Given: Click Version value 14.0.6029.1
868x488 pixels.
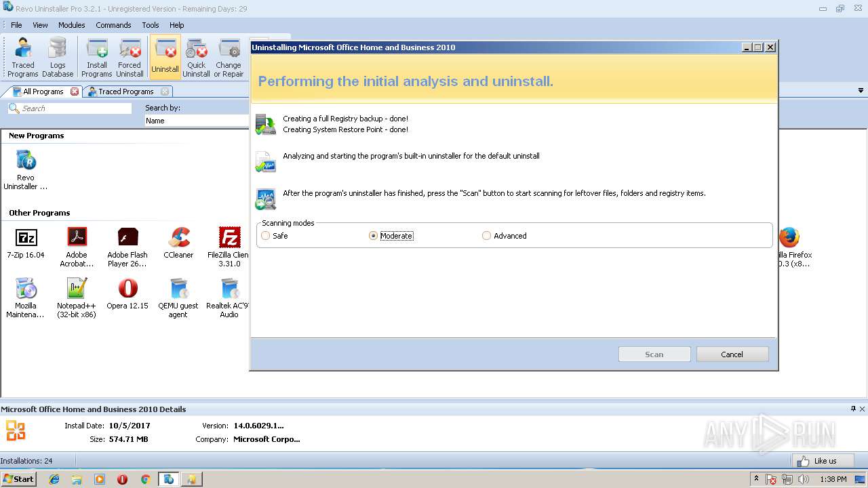Looking at the screenshot, I should pos(258,426).
